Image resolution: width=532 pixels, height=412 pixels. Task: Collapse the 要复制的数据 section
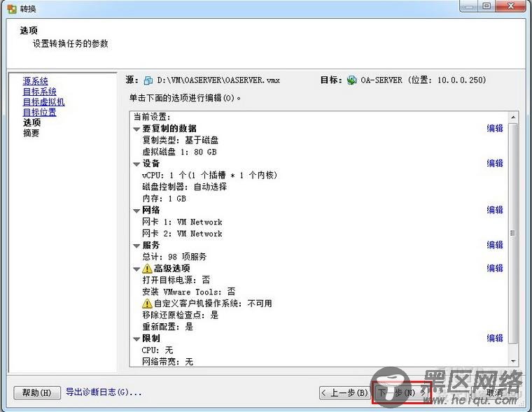(x=136, y=129)
